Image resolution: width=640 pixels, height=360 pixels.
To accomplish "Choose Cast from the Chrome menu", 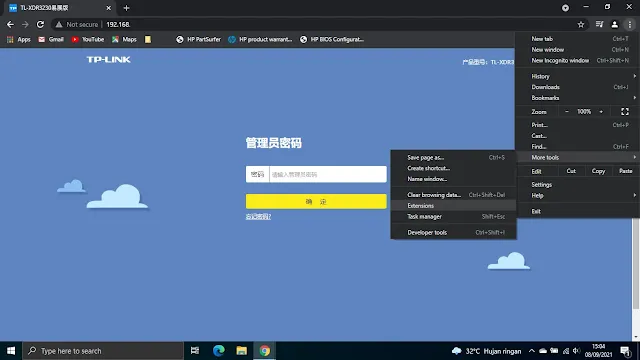I will click(x=578, y=136).
